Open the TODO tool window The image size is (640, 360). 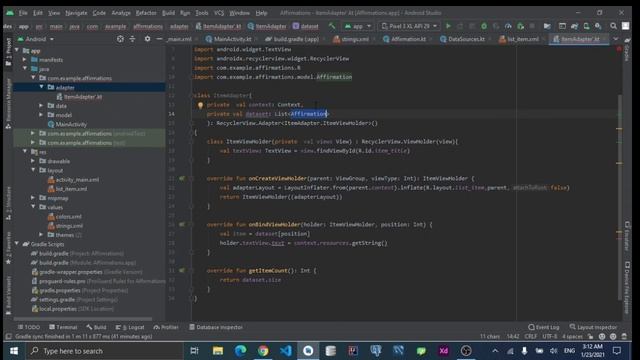point(29,327)
